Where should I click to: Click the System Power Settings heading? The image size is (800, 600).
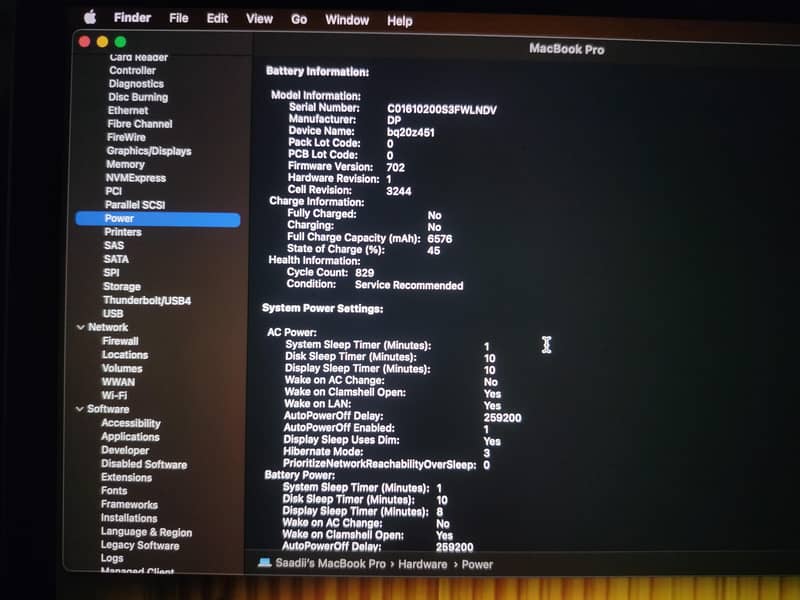pos(322,309)
